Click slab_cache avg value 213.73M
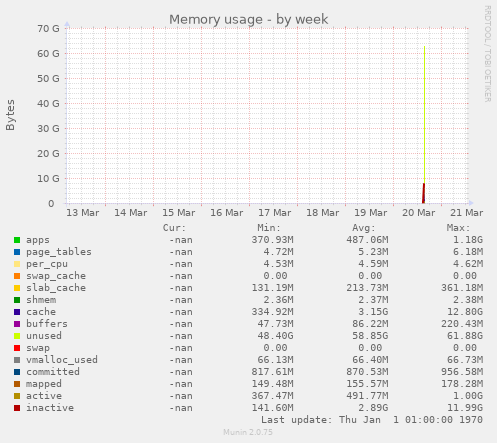Viewport: 497px width, 443px height. coord(367,288)
